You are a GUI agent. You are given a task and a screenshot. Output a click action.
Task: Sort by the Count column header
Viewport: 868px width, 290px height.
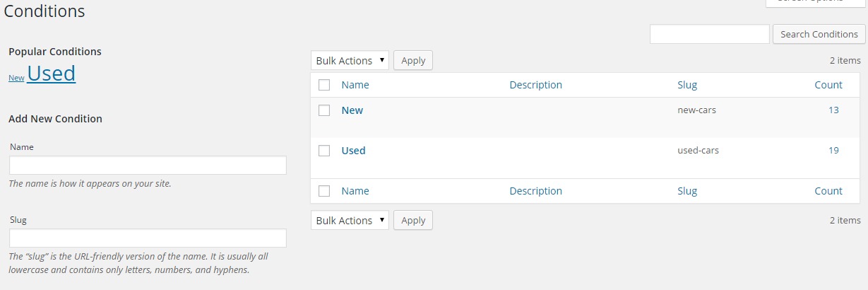coord(828,85)
